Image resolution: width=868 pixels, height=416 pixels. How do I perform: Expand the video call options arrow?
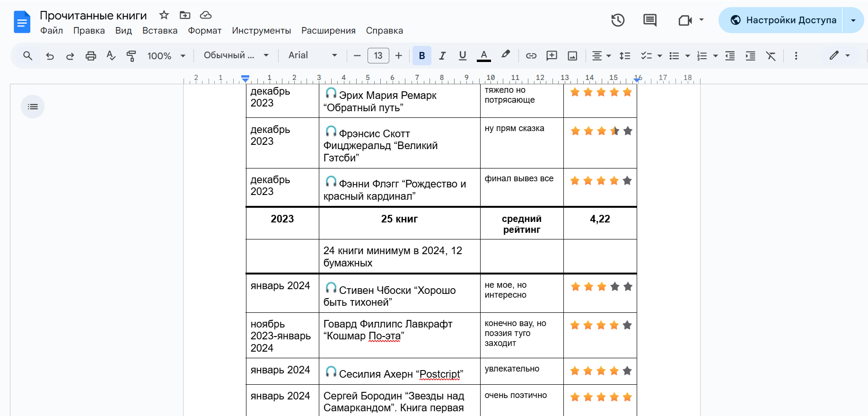click(x=701, y=20)
